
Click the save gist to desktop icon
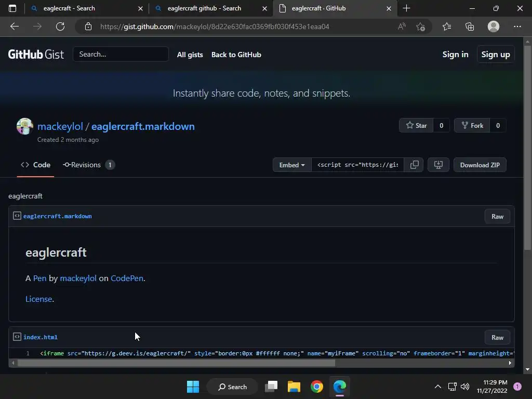coord(438,165)
